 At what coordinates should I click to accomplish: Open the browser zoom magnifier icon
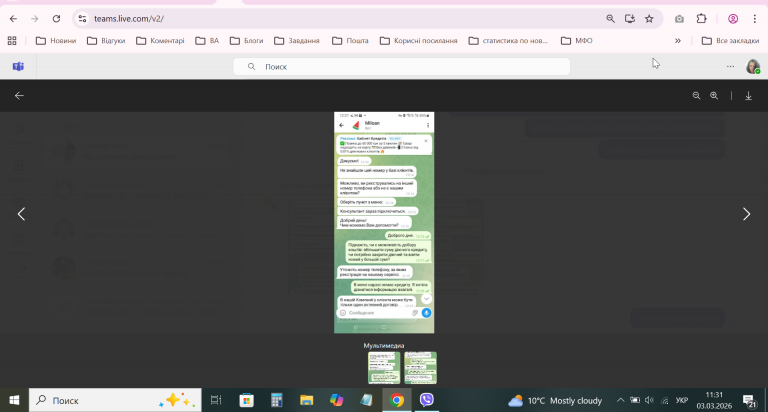(x=610, y=19)
